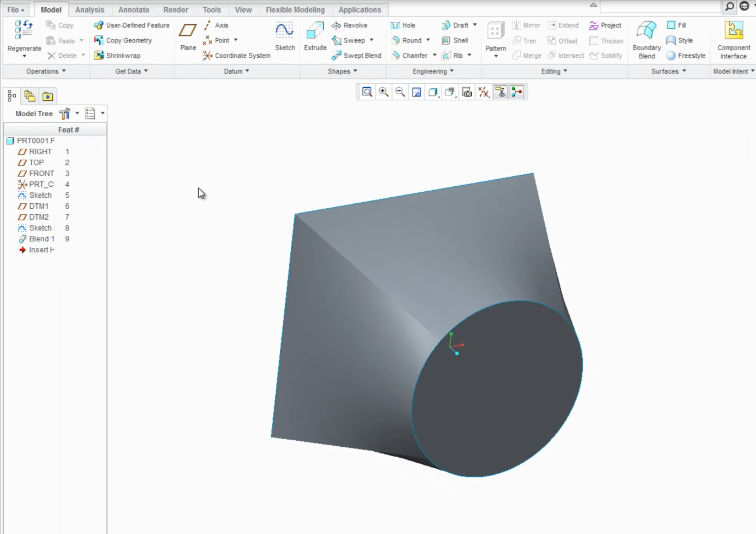This screenshot has height=534, width=756.
Task: Click the Repaint view icon
Action: point(417,92)
